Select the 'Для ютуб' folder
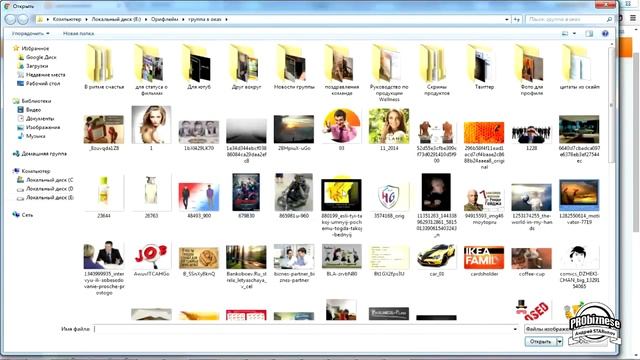The width and height of the screenshot is (640, 360). tap(199, 67)
